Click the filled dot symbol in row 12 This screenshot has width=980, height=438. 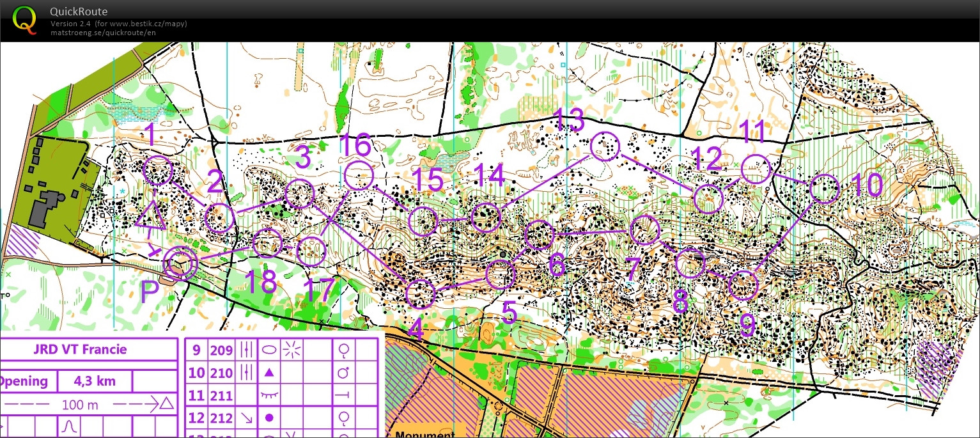click(x=269, y=418)
